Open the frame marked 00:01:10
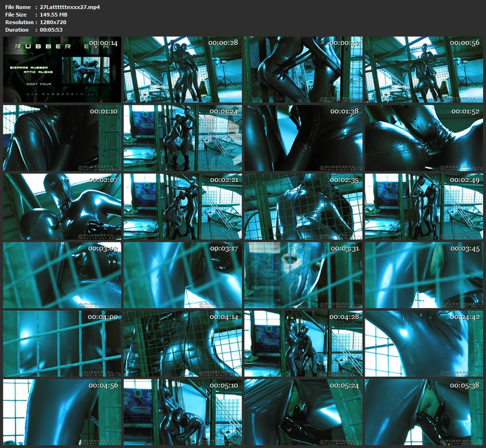Screen dimensions: 486x448 click(x=62, y=138)
